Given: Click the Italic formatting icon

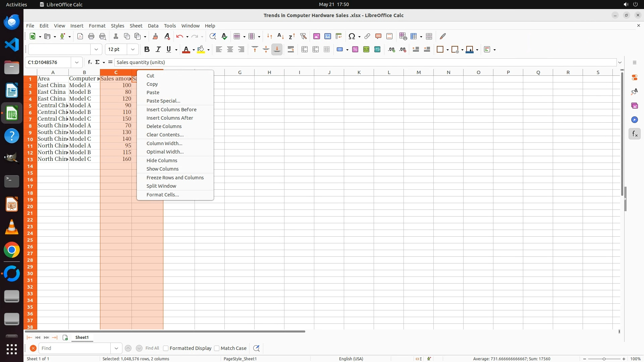Looking at the screenshot, I should pos(158,50).
